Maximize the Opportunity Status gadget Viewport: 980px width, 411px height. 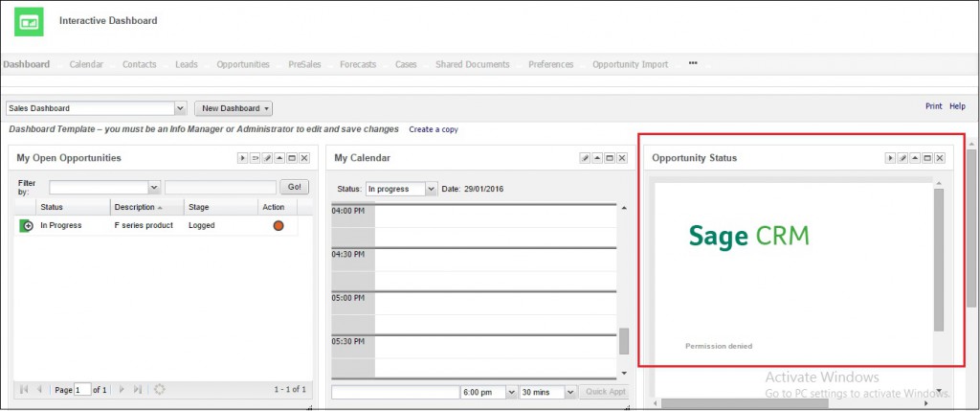coord(927,158)
